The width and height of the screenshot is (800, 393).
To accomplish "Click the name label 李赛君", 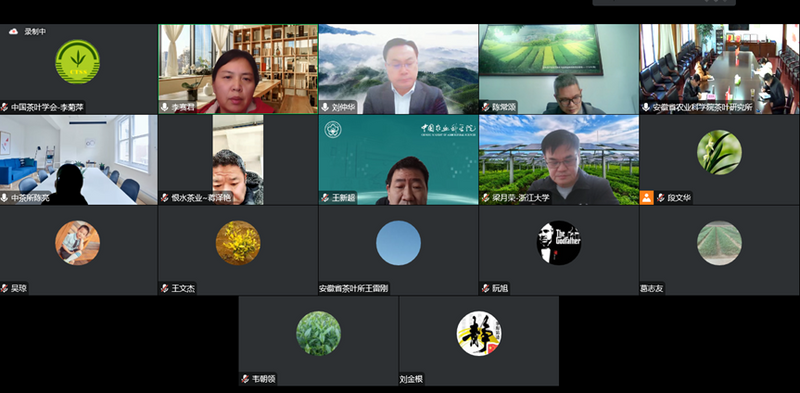I will pyautogui.click(x=184, y=108).
